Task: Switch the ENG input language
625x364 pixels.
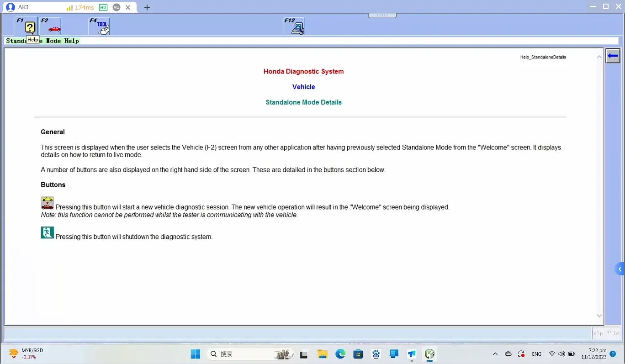Action: point(537,354)
